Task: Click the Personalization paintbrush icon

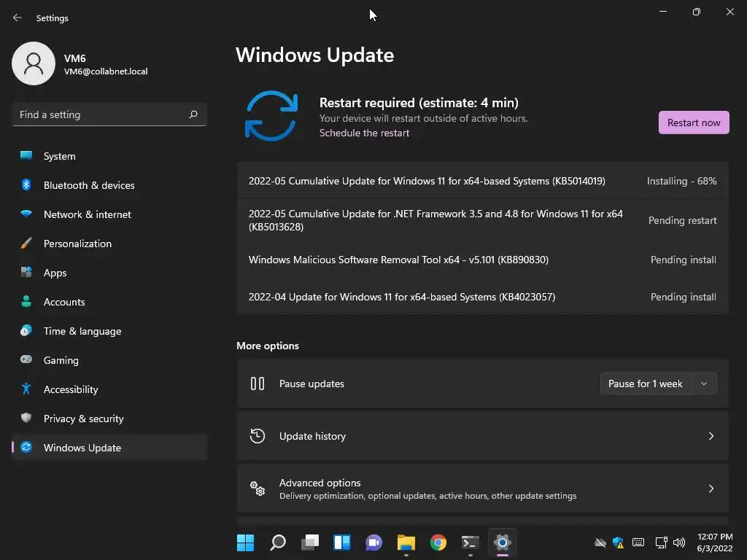Action: (26, 244)
